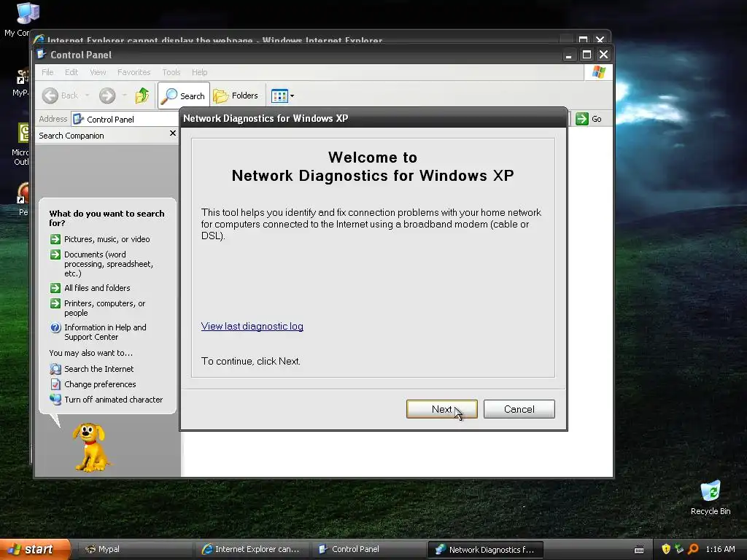The image size is (747, 560).
Task: Toggle the Search toolbar button
Action: point(183,96)
